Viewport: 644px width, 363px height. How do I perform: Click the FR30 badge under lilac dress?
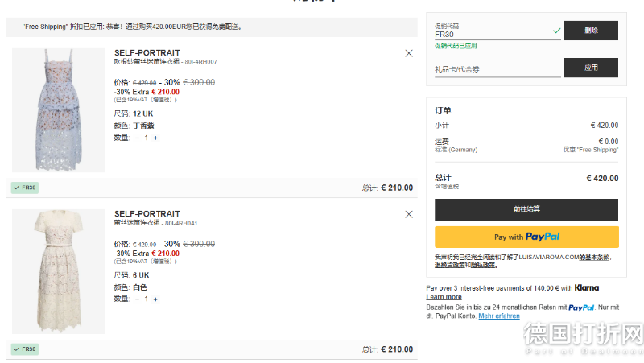point(25,188)
